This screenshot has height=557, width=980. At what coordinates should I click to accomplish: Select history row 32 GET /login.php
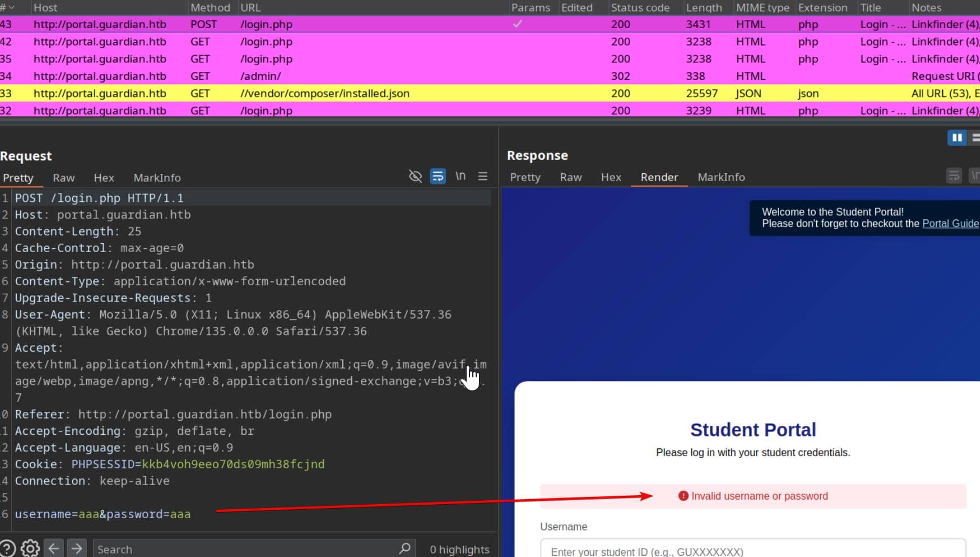pos(490,110)
